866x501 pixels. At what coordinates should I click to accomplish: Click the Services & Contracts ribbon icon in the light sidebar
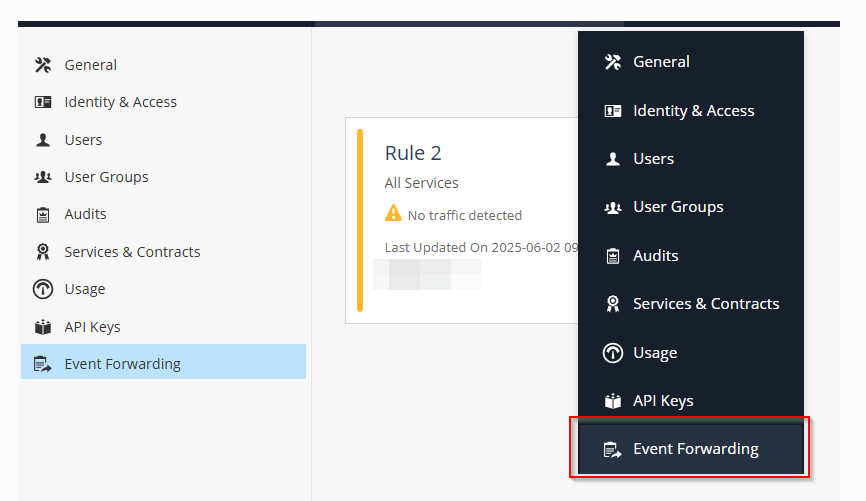click(43, 252)
